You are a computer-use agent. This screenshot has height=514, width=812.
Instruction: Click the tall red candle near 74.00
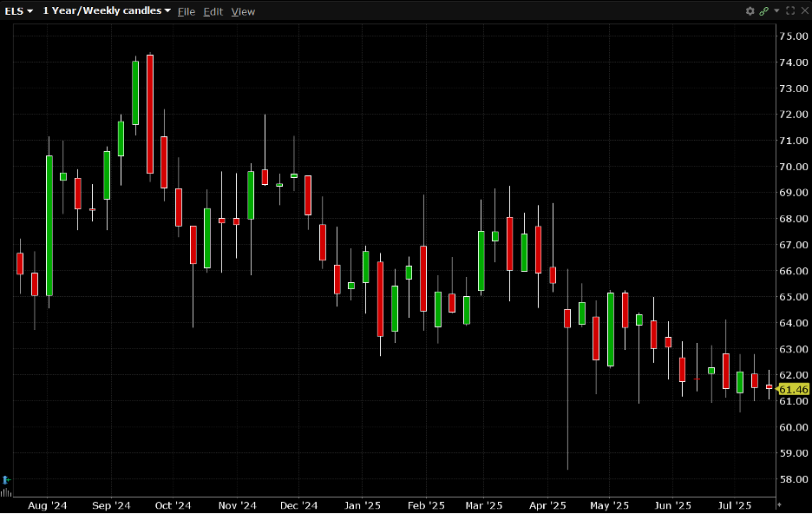click(150, 113)
